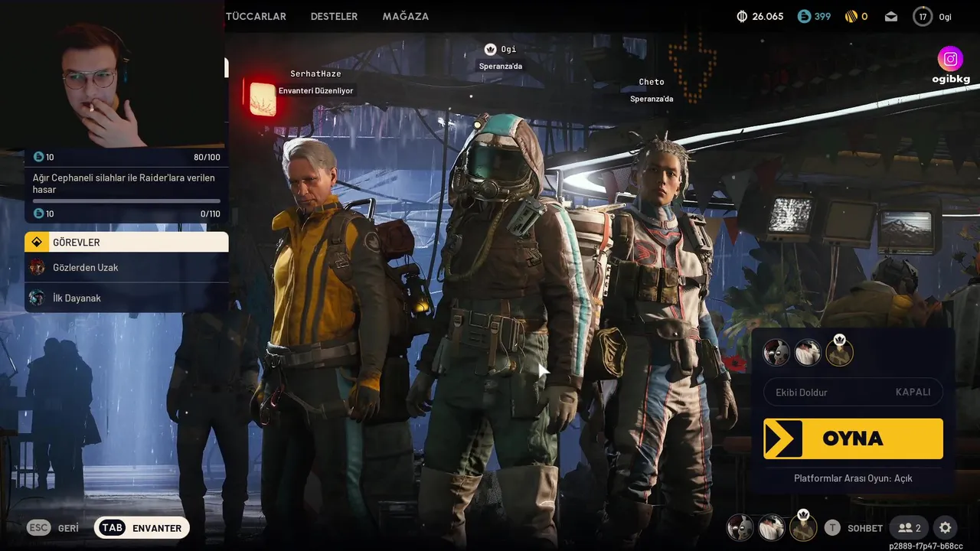Image resolution: width=980 pixels, height=551 pixels.
Task: Click the 0/110 challenge progress bar
Action: [126, 201]
